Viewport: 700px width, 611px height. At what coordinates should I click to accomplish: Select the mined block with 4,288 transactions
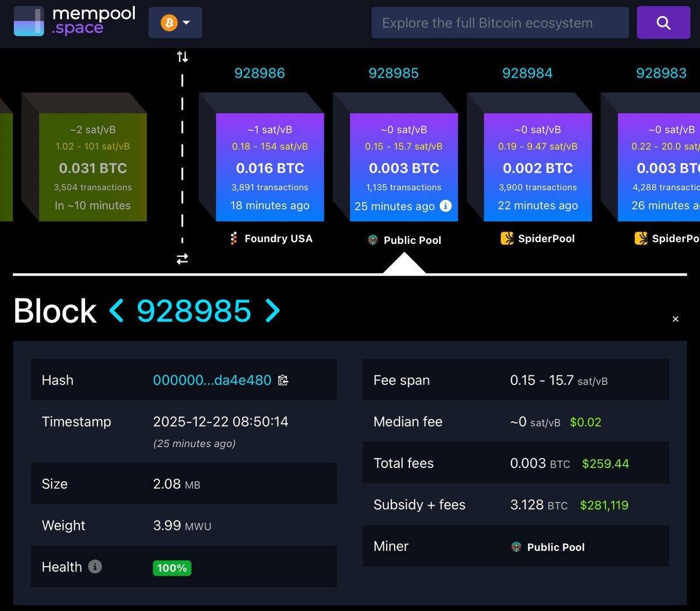click(x=659, y=167)
